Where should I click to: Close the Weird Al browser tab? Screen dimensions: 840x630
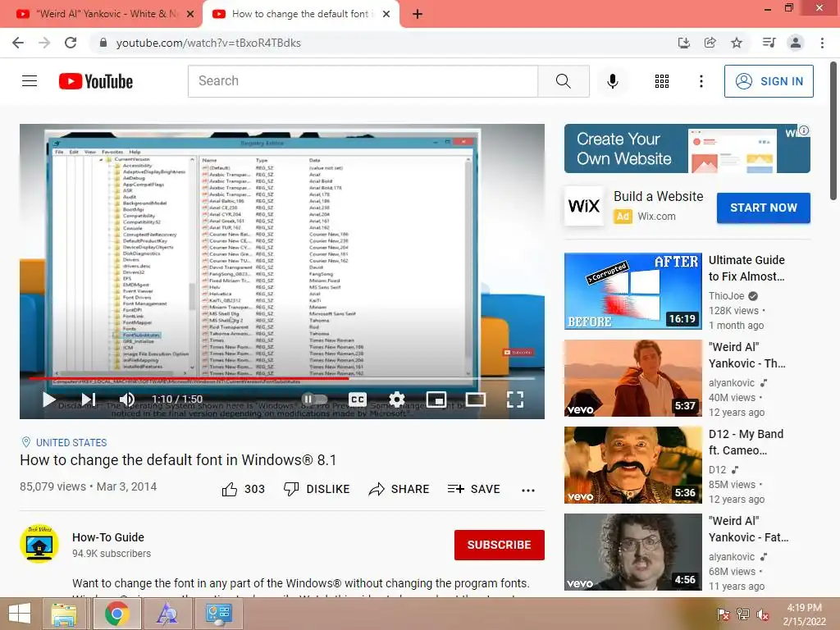pos(190,14)
